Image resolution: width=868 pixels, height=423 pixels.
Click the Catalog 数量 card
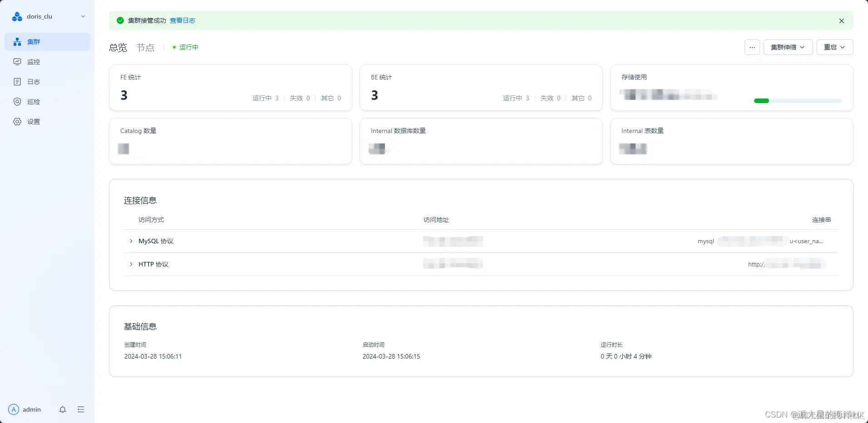(231, 141)
